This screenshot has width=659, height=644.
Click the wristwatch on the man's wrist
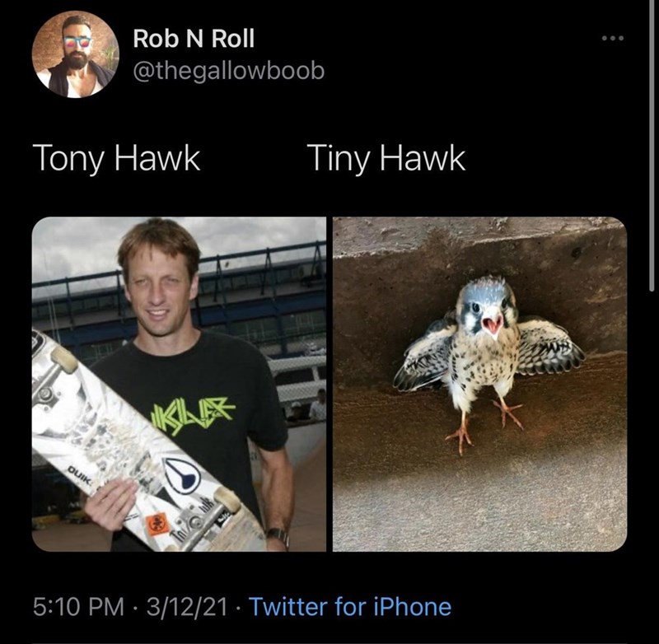click(x=278, y=536)
